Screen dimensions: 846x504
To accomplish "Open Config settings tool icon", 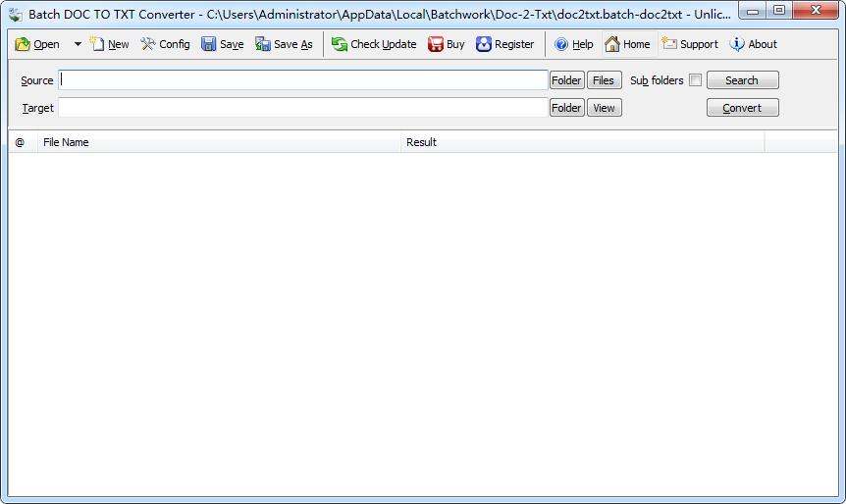I will [148, 44].
